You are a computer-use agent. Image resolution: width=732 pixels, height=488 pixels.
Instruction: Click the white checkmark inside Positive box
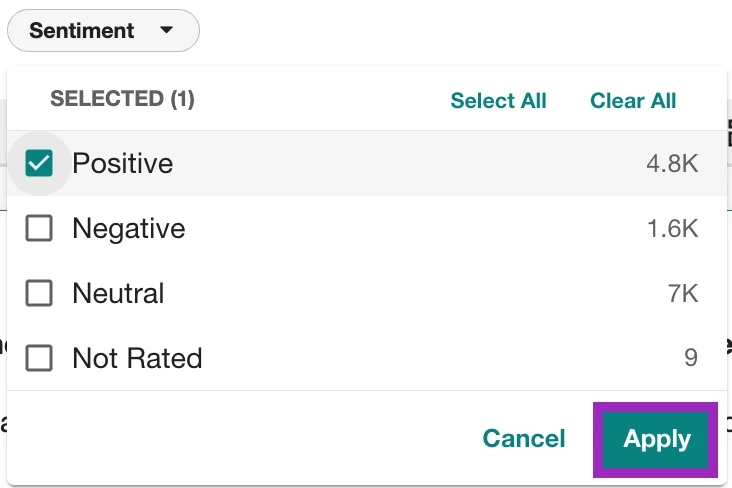click(x=39, y=163)
